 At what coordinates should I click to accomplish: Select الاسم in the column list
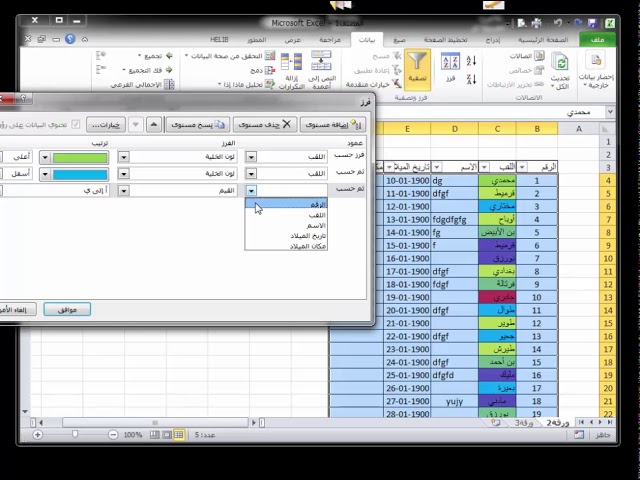pos(286,225)
